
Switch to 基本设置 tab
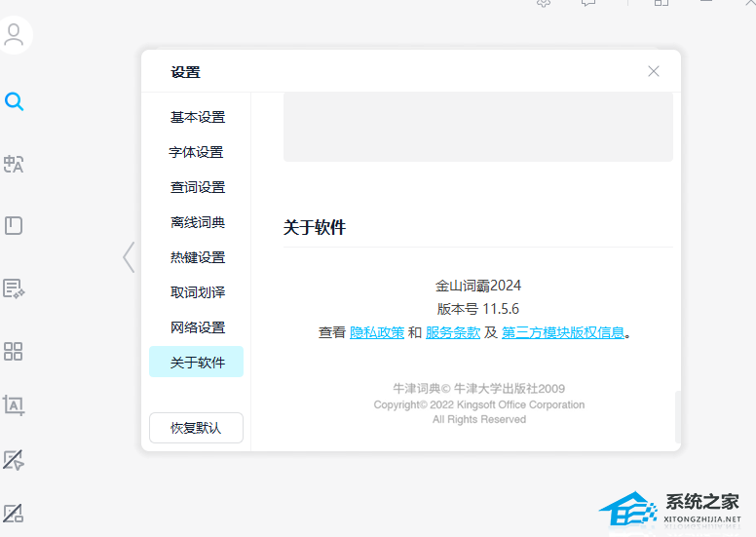point(197,117)
